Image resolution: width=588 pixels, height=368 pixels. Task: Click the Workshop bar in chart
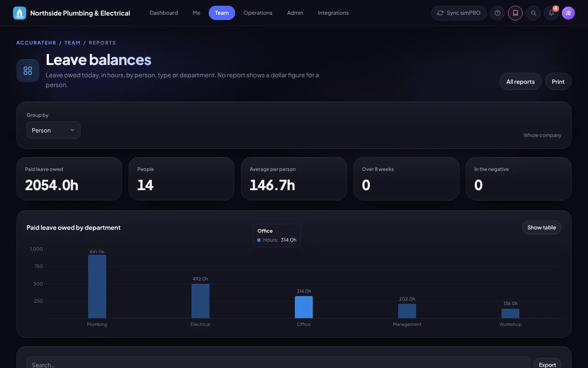pyautogui.click(x=510, y=313)
